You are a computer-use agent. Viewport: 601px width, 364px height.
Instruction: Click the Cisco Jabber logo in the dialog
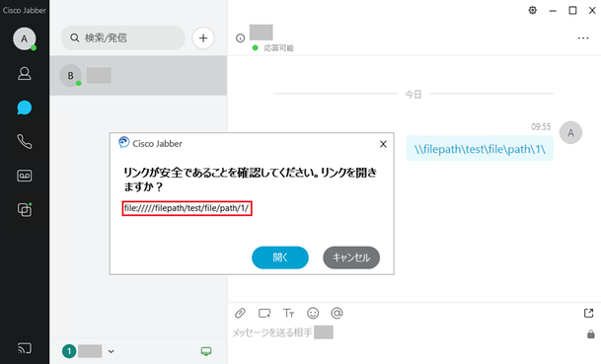pyautogui.click(x=123, y=142)
